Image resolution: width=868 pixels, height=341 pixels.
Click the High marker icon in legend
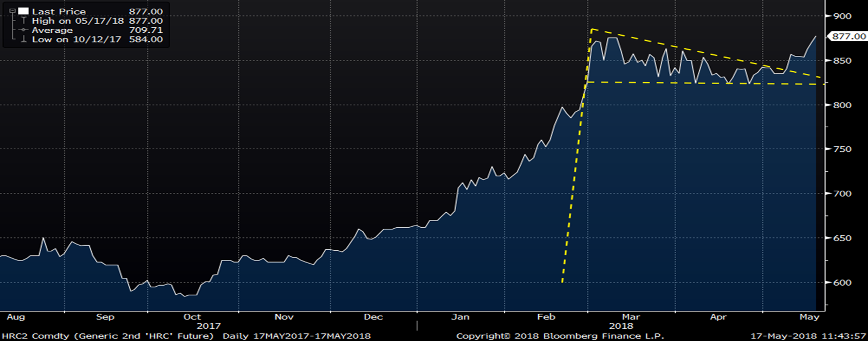(x=24, y=21)
